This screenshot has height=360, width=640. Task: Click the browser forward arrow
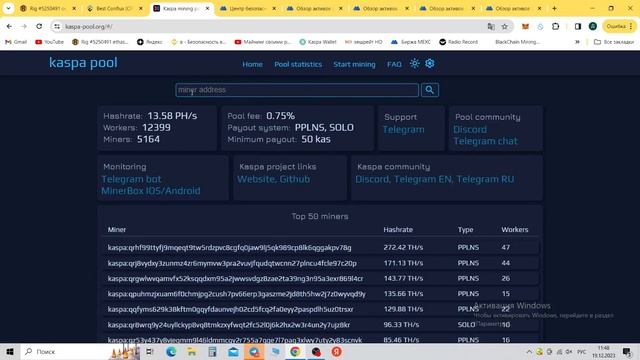(24, 27)
